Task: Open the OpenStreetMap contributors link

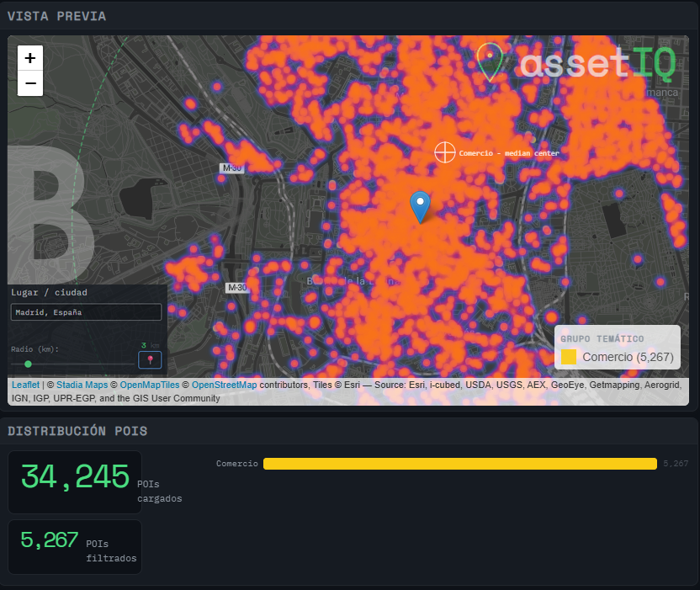Action: [x=224, y=385]
